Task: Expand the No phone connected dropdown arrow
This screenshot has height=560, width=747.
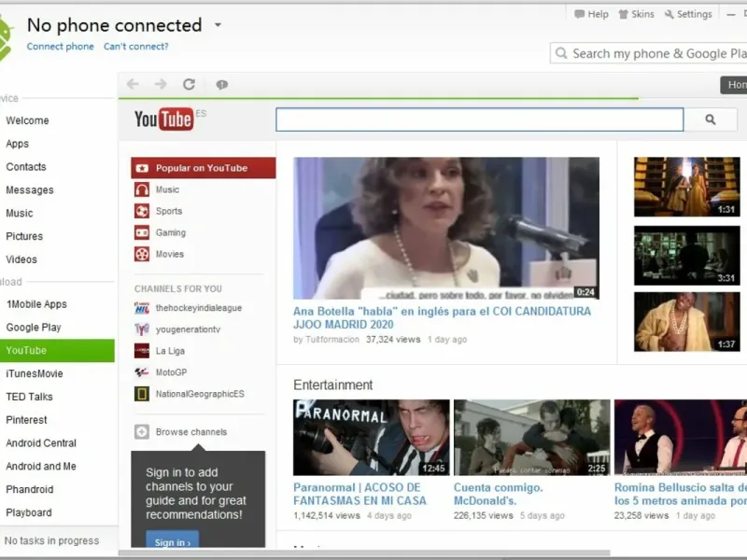Action: point(218,25)
